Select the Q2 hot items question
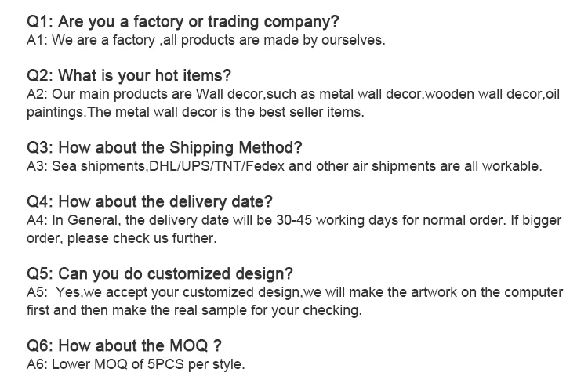Viewport: 588px width, 387px height. [129, 76]
